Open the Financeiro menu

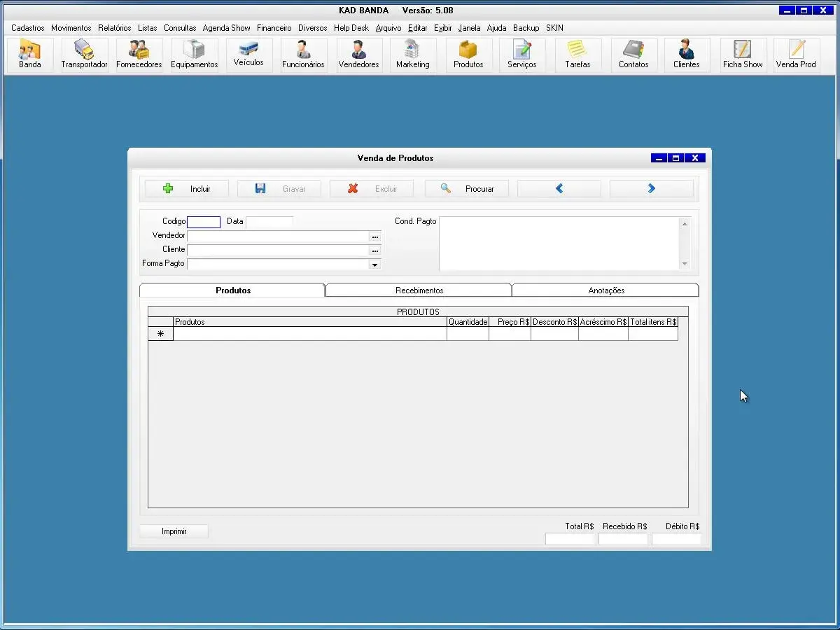point(274,28)
